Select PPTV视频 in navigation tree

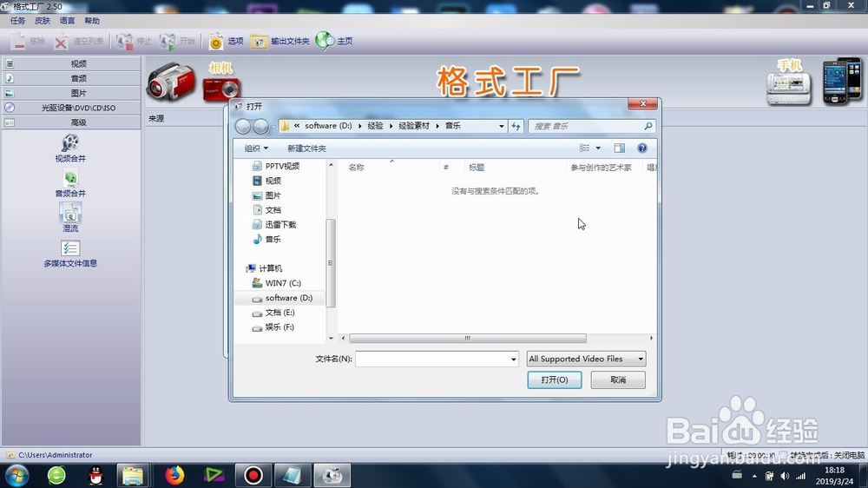pos(276,166)
